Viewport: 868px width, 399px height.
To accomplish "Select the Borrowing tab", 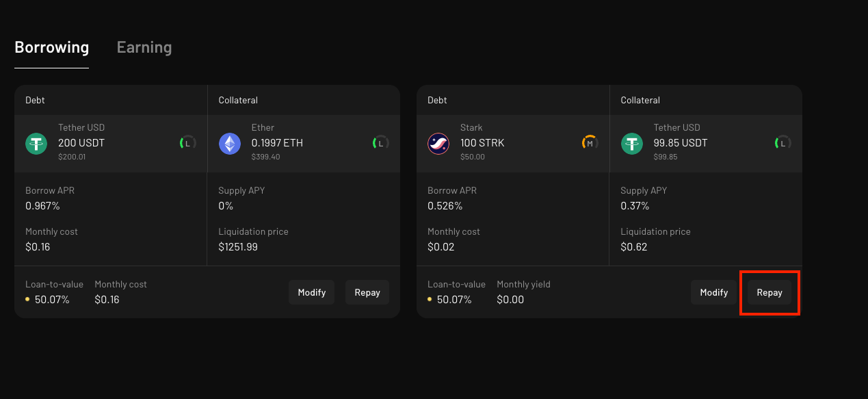I will [52, 47].
